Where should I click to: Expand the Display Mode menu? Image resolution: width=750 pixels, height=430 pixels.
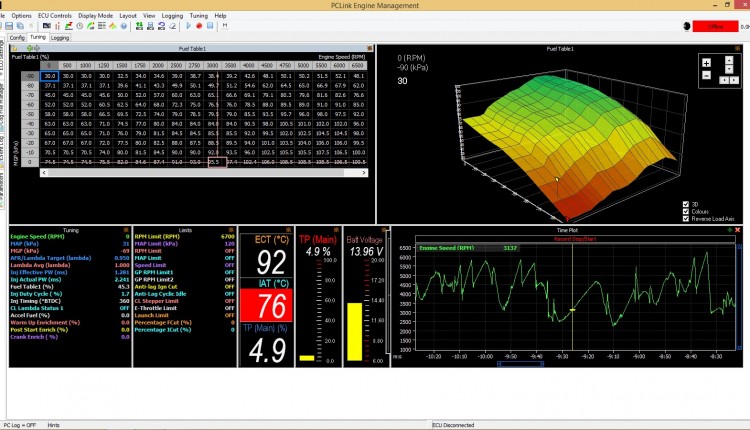96,16
